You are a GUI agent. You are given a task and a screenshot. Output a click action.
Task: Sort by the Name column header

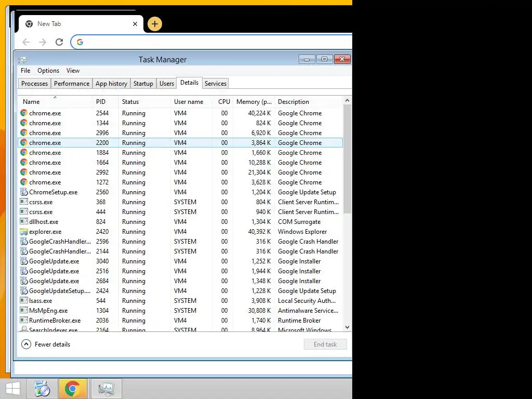pyautogui.click(x=55, y=102)
